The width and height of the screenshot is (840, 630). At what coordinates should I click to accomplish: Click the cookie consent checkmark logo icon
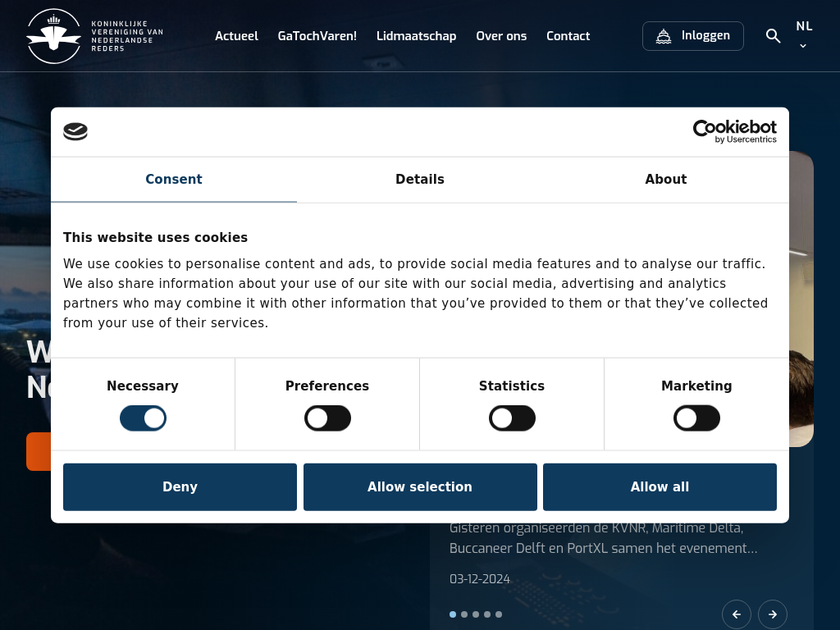pos(75,131)
